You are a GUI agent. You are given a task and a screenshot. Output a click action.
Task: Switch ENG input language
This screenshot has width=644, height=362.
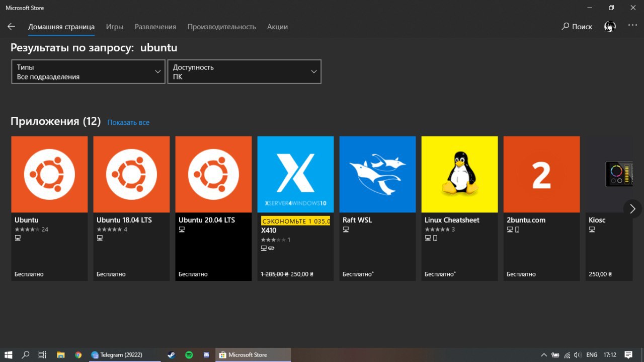(592, 355)
